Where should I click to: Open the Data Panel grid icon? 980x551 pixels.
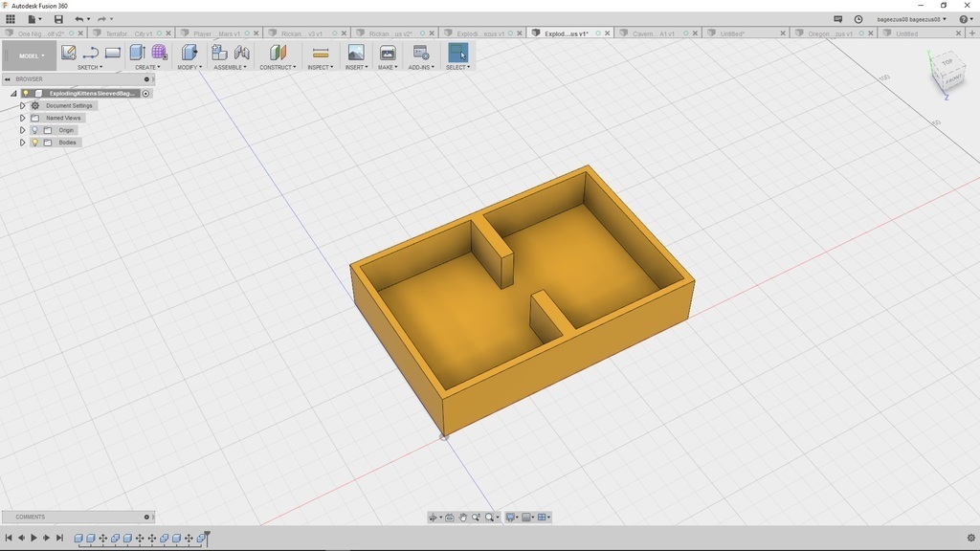click(11, 19)
